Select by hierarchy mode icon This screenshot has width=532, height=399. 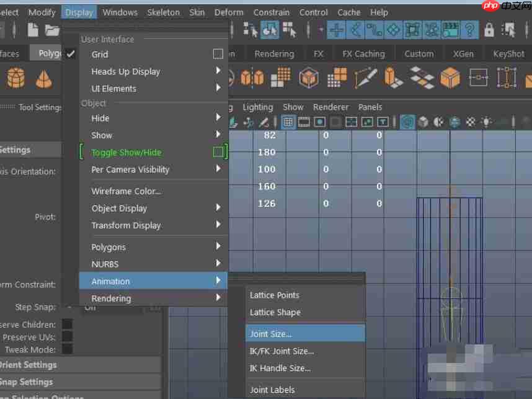250,30
